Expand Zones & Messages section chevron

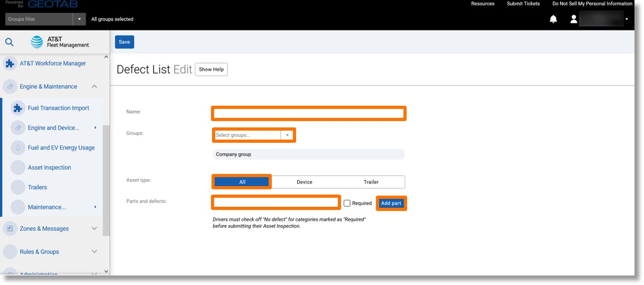pyautogui.click(x=94, y=228)
